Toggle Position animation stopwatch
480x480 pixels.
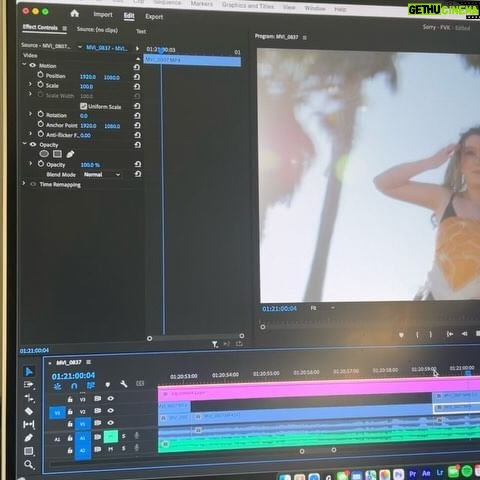coord(40,75)
